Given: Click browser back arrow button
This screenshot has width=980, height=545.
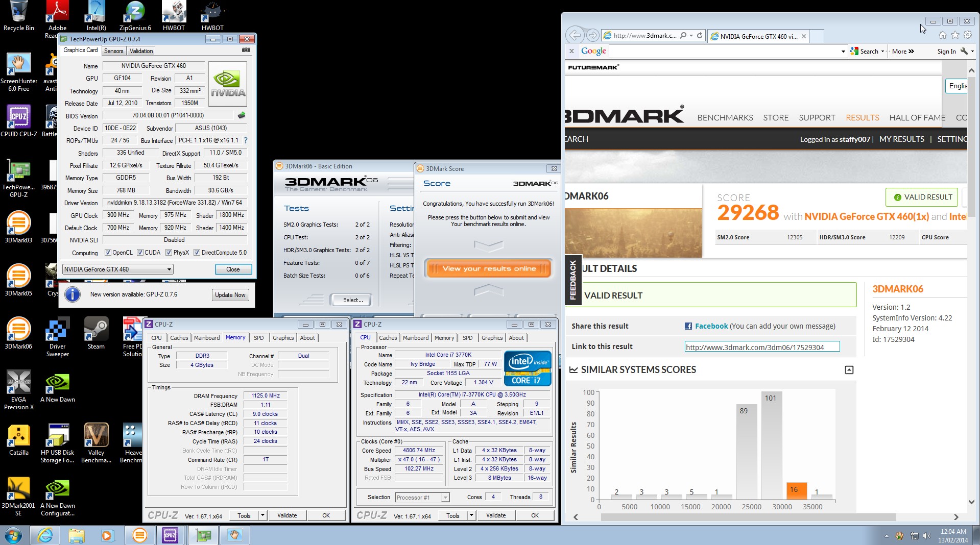Looking at the screenshot, I should pos(575,35).
